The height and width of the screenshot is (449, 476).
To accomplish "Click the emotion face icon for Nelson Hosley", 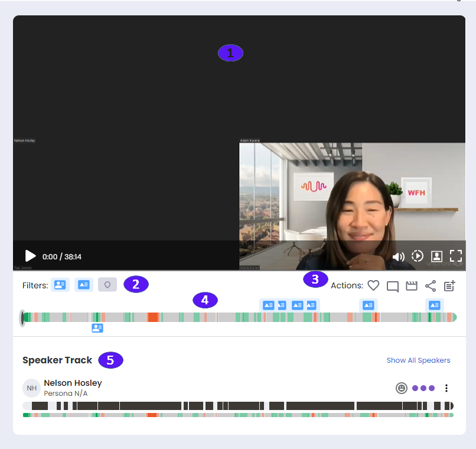I will click(402, 388).
